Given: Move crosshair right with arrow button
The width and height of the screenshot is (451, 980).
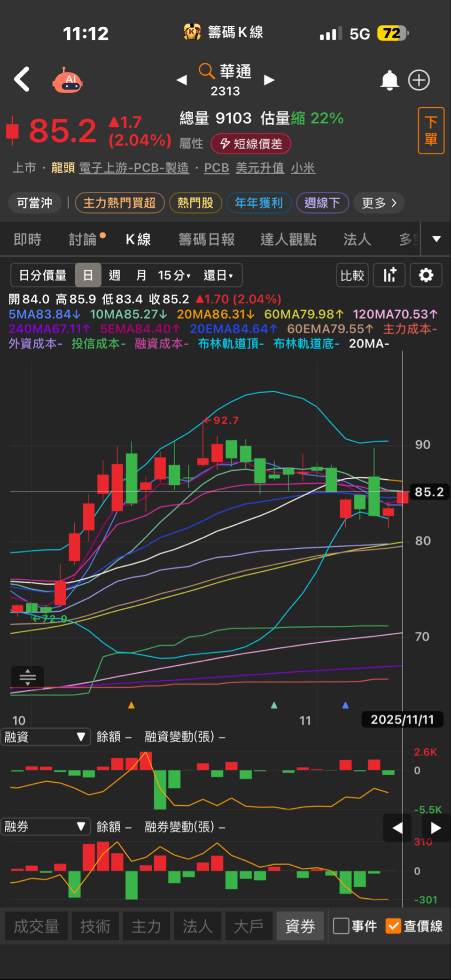Looking at the screenshot, I should (436, 828).
